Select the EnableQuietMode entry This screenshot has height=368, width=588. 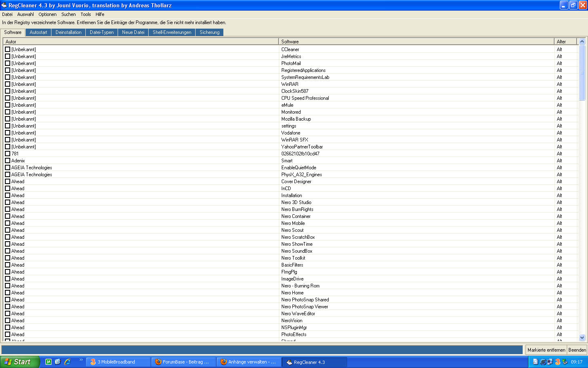[x=298, y=168]
